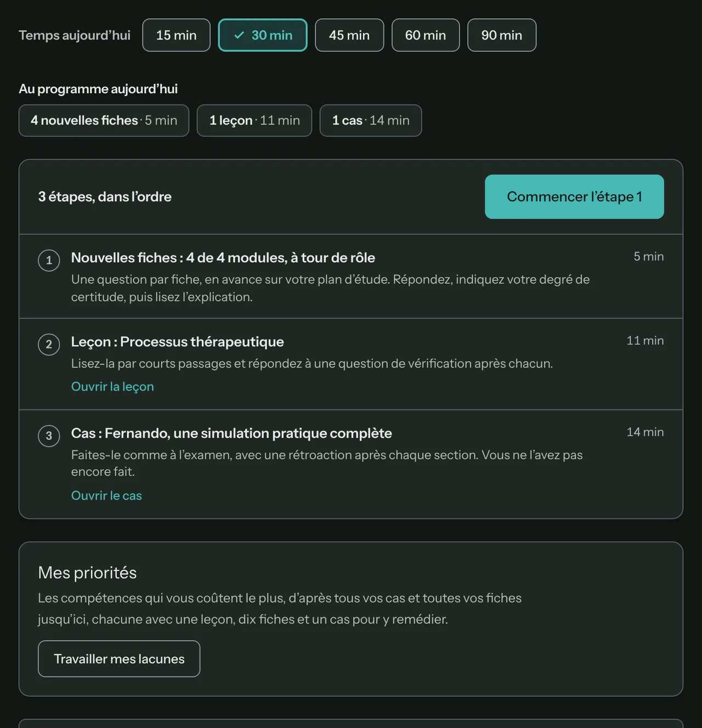Click the checkmark icon in 30 min
The image size is (702, 728).
pos(239,35)
